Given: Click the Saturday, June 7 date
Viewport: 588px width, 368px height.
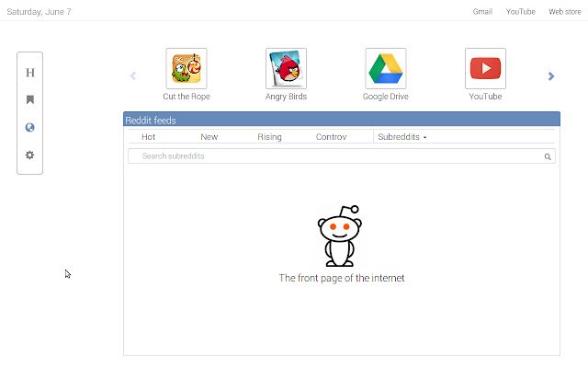Looking at the screenshot, I should coord(39,12).
